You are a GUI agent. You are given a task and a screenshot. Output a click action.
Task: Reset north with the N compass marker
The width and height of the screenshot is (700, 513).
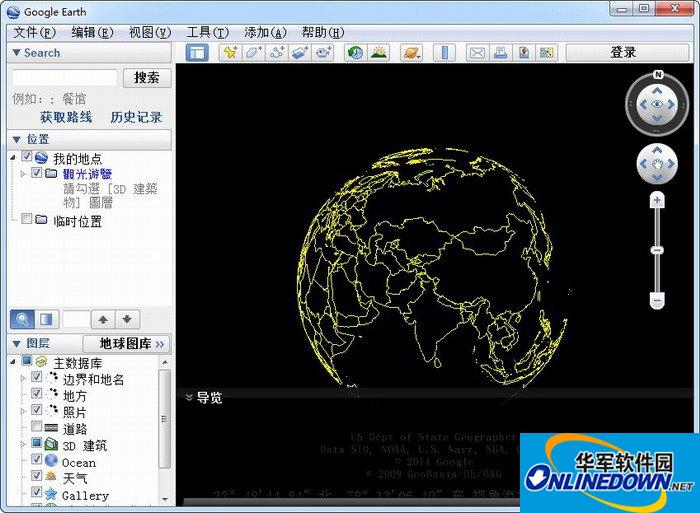(658, 75)
